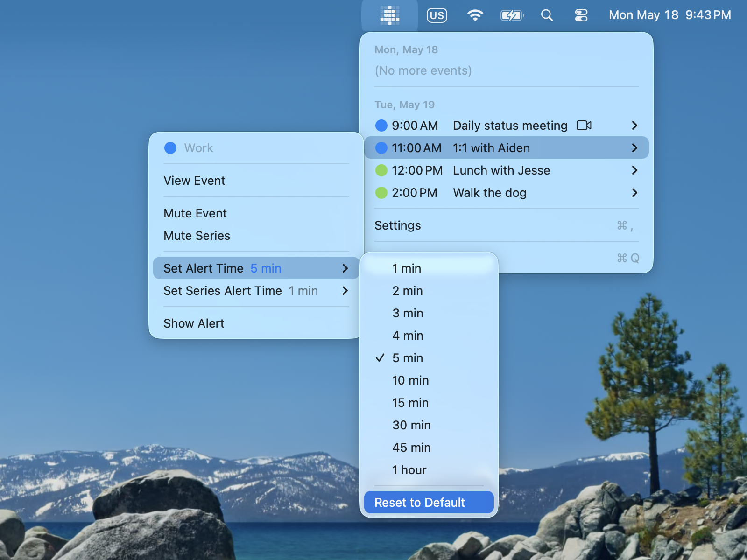747x560 pixels.
Task: Choose Show Alert
Action: click(256, 323)
